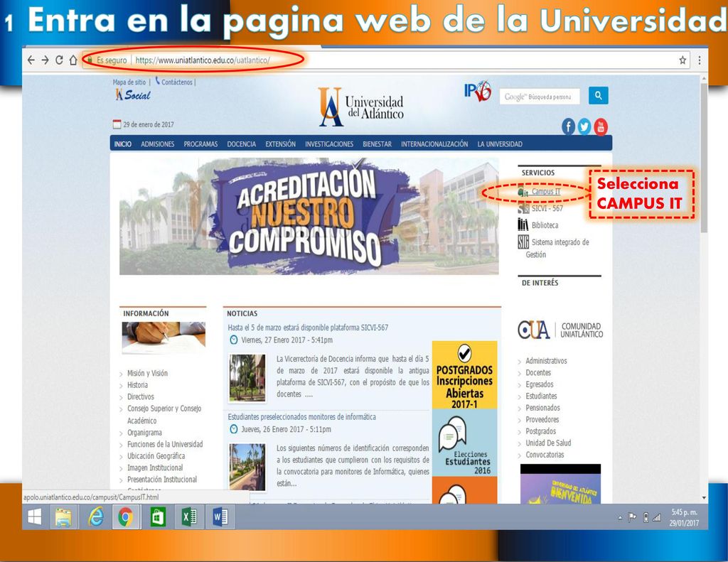Click the SIG Sistema integrado icon
This screenshot has height=562, width=728.
523,242
